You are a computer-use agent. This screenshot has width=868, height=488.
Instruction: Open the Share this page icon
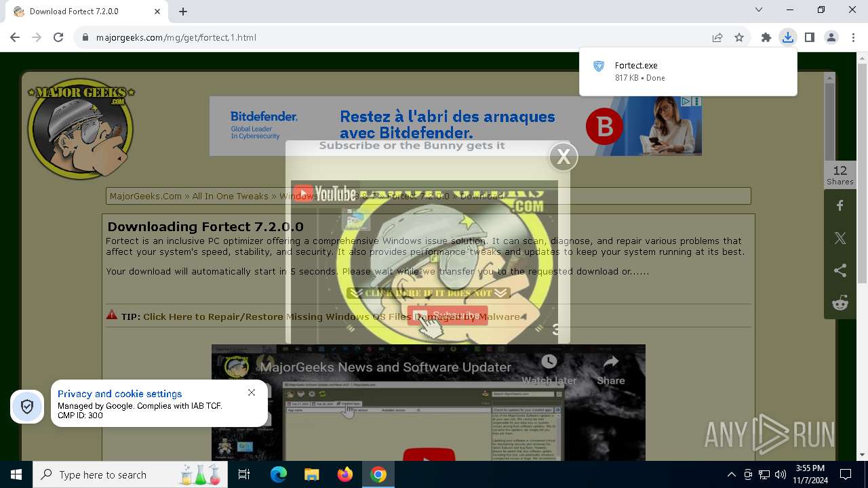[717, 37]
